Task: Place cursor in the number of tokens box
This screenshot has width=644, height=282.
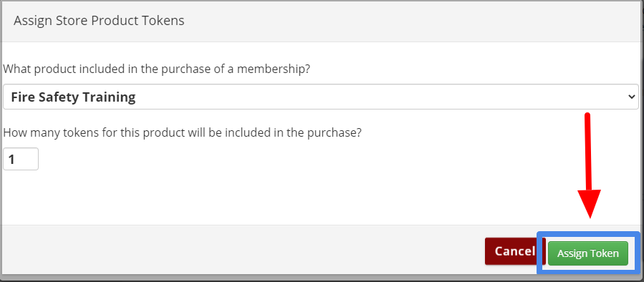Action: pos(21,159)
